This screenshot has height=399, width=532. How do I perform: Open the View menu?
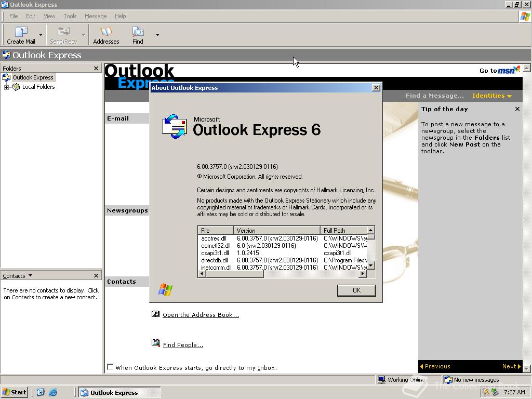pos(49,16)
